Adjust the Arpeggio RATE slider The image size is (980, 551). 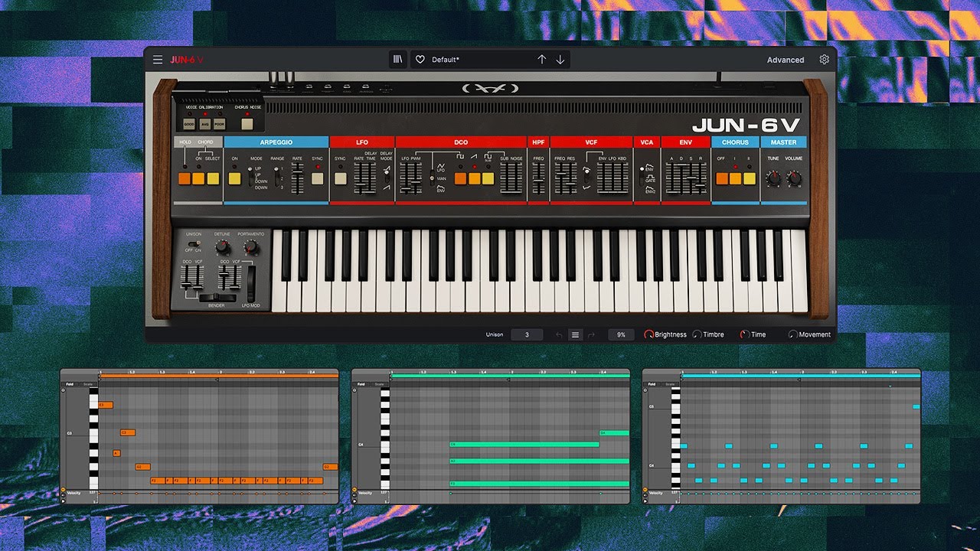pos(297,178)
